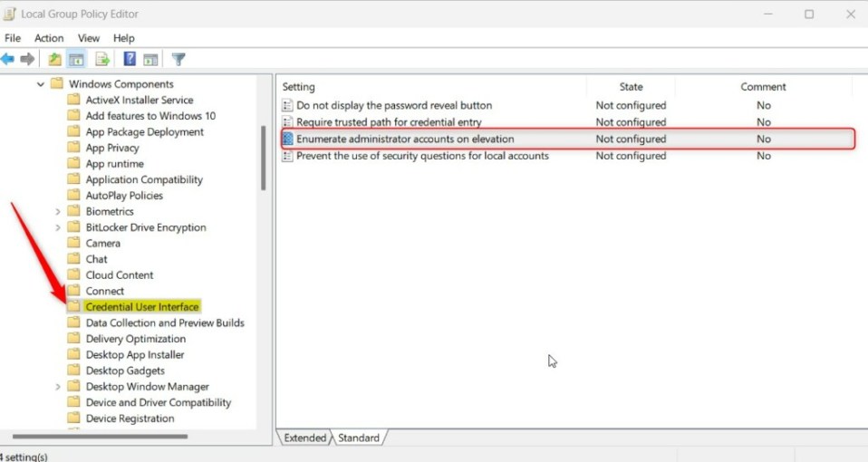Select AutoPlay Policies in the tree

tap(124, 196)
